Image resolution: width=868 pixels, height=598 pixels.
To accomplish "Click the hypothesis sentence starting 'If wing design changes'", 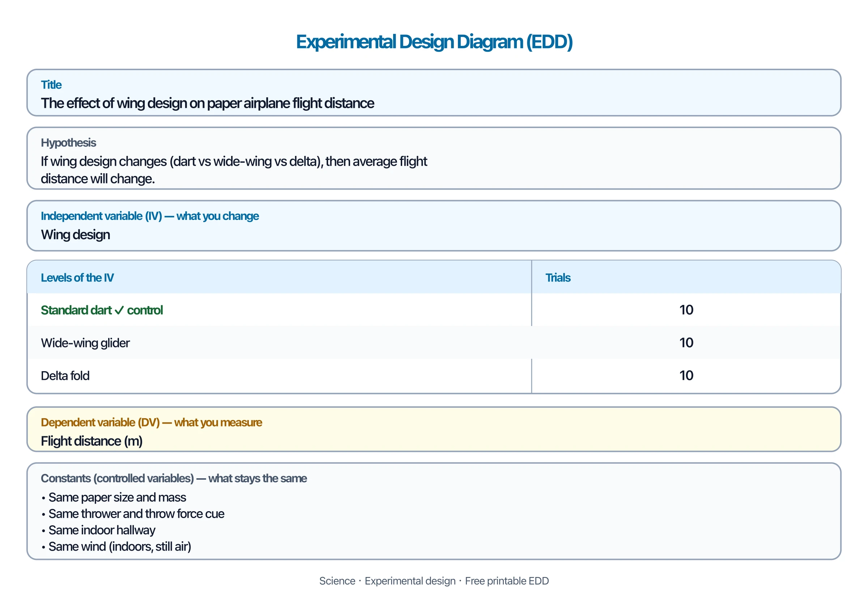I will (x=234, y=170).
